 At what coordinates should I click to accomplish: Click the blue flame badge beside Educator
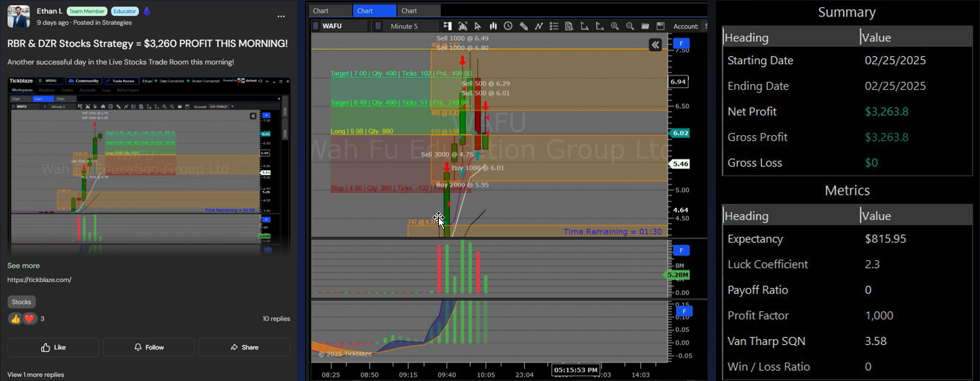point(147,11)
